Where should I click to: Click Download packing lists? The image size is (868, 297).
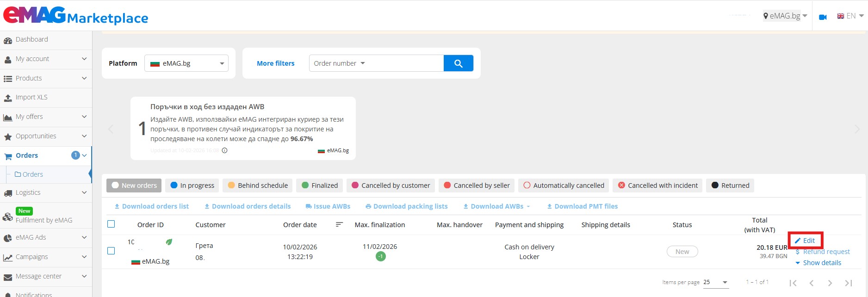coord(407,206)
